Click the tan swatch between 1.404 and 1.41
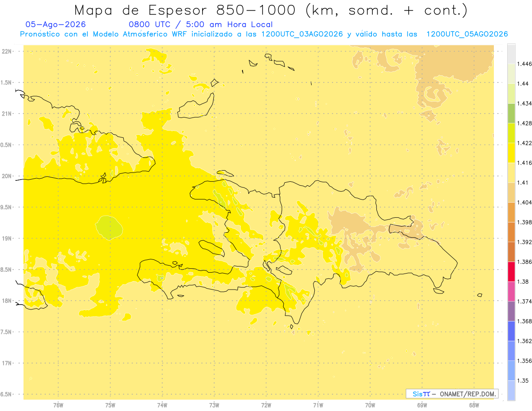This screenshot has height=411, width=532. [511, 192]
